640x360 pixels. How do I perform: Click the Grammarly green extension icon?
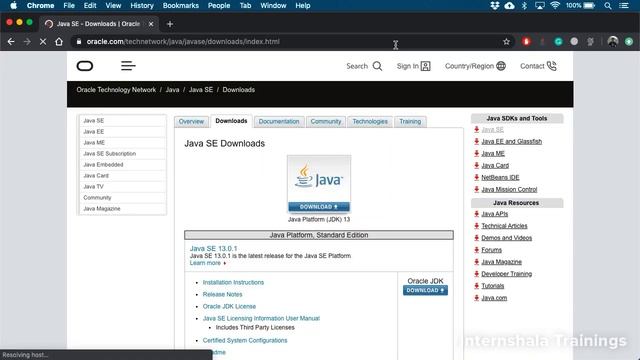point(558,42)
